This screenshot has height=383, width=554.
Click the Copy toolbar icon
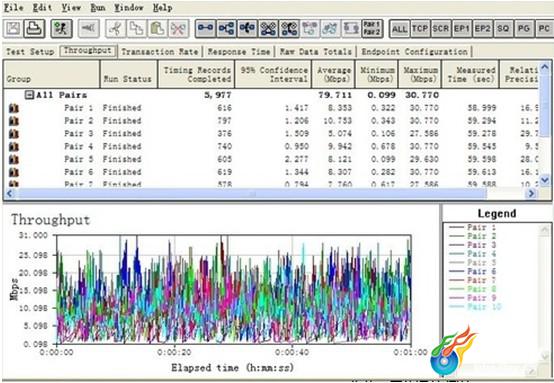(136, 29)
